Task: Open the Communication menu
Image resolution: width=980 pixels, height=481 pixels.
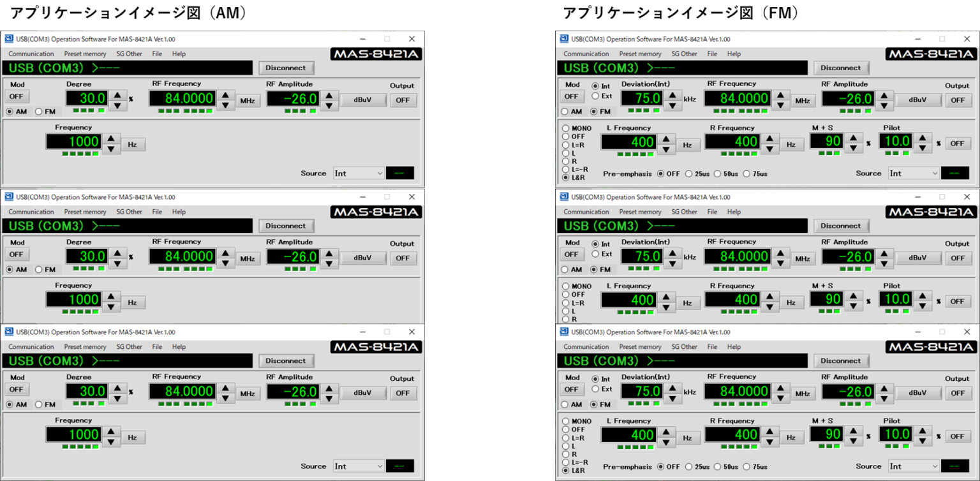Action: pyautogui.click(x=31, y=54)
